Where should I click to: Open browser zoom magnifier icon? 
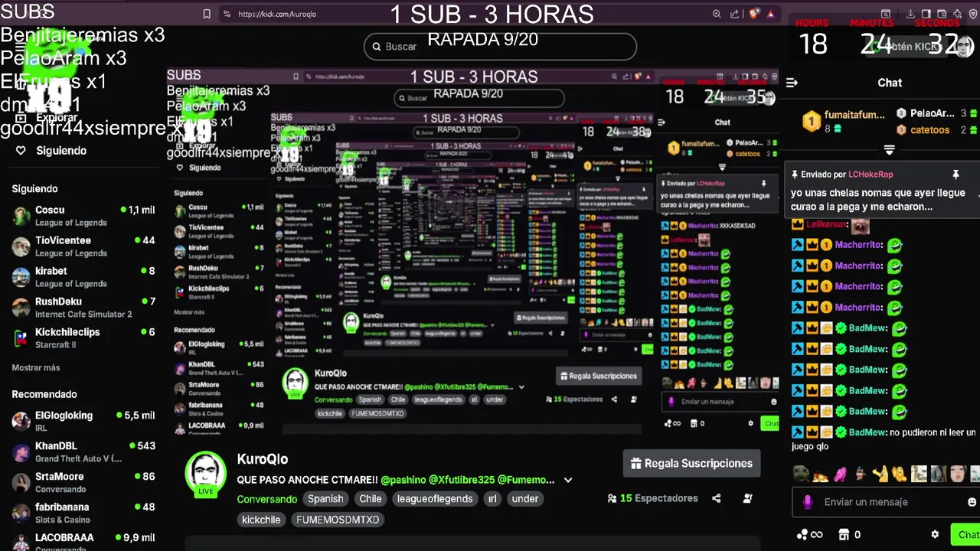click(717, 14)
